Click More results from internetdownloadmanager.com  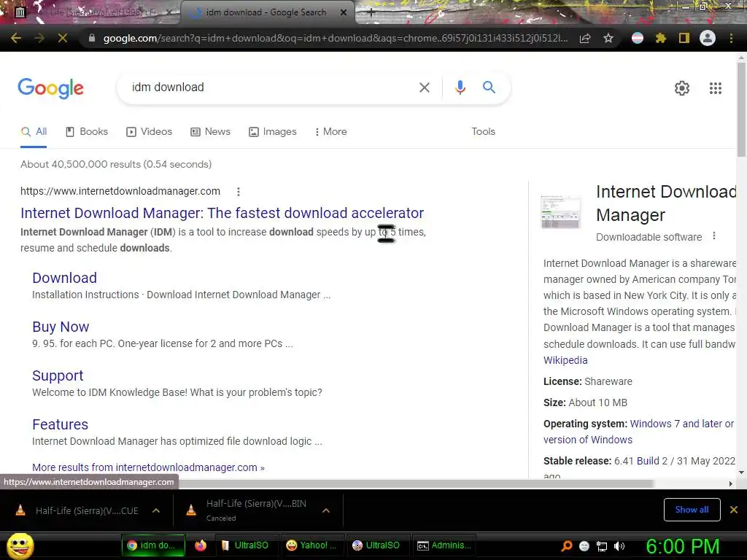click(x=148, y=467)
